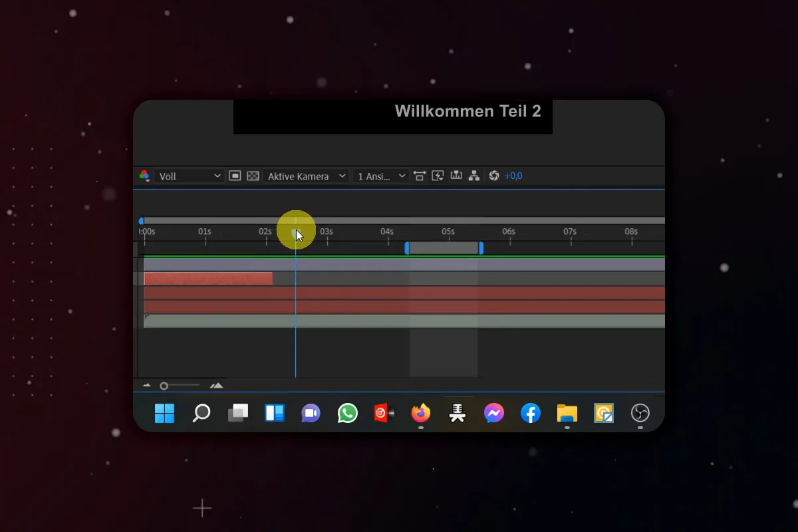Open the orange screenshot tool taskbar icon

tap(603, 414)
